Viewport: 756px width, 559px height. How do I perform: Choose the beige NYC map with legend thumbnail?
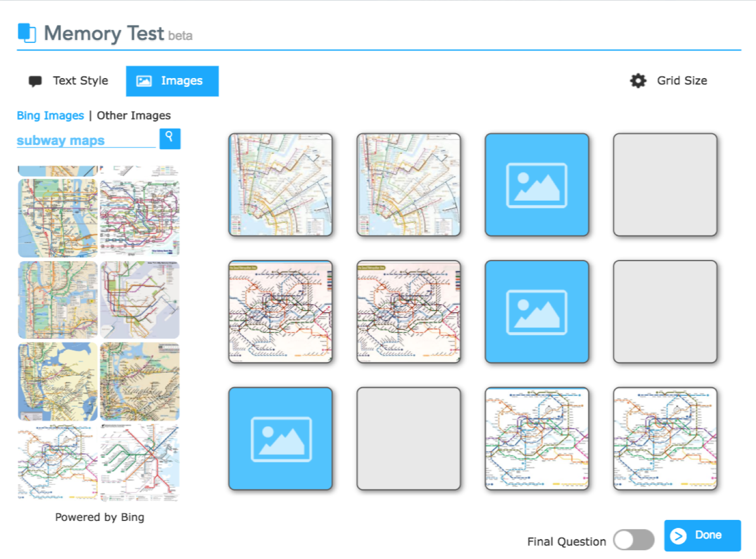pos(140,381)
